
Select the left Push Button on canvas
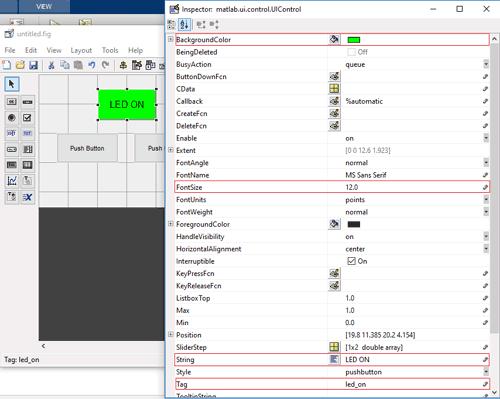(87, 148)
